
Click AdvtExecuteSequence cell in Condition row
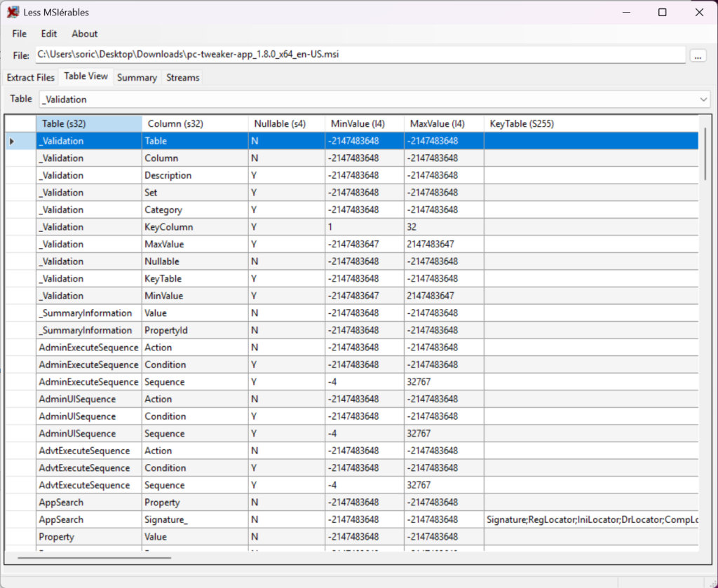tap(89, 468)
